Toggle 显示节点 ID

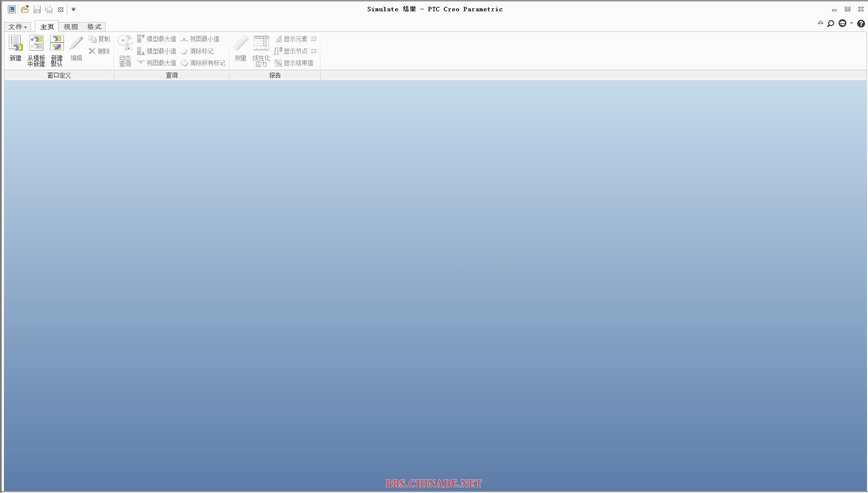pyautogui.click(x=295, y=51)
